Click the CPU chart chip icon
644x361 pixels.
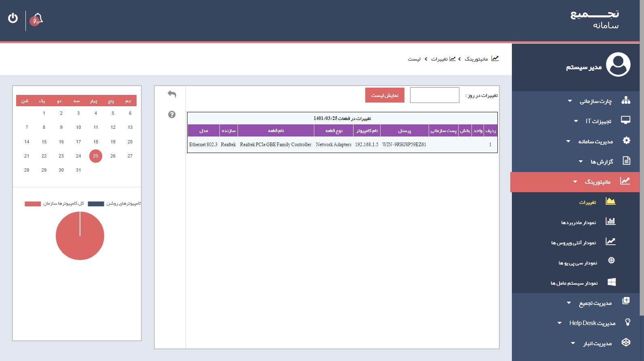611,261
